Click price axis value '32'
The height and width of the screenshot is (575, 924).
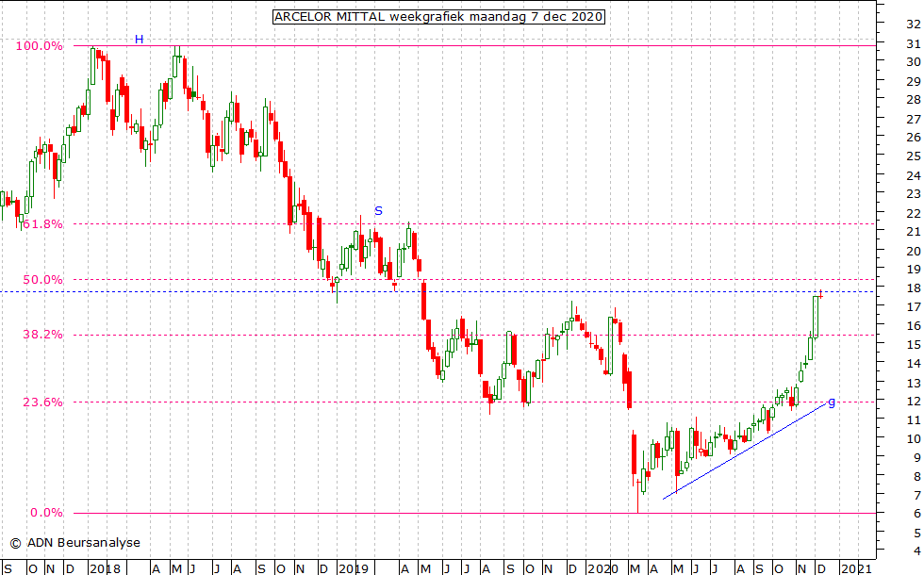[x=914, y=25]
